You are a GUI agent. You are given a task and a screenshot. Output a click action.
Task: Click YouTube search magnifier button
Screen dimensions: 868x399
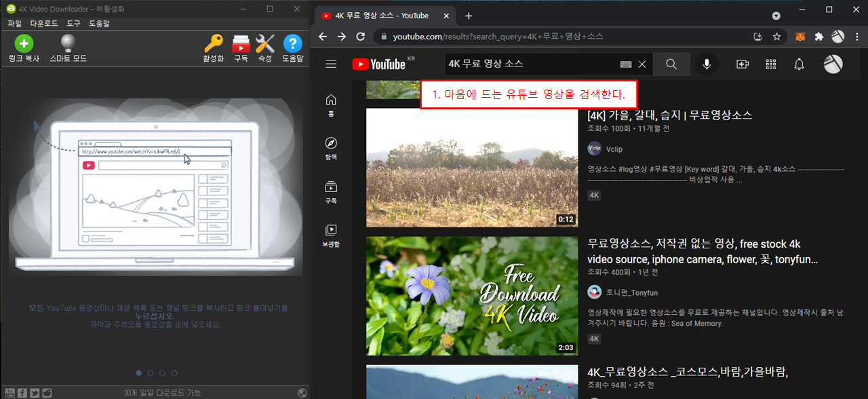click(x=671, y=64)
